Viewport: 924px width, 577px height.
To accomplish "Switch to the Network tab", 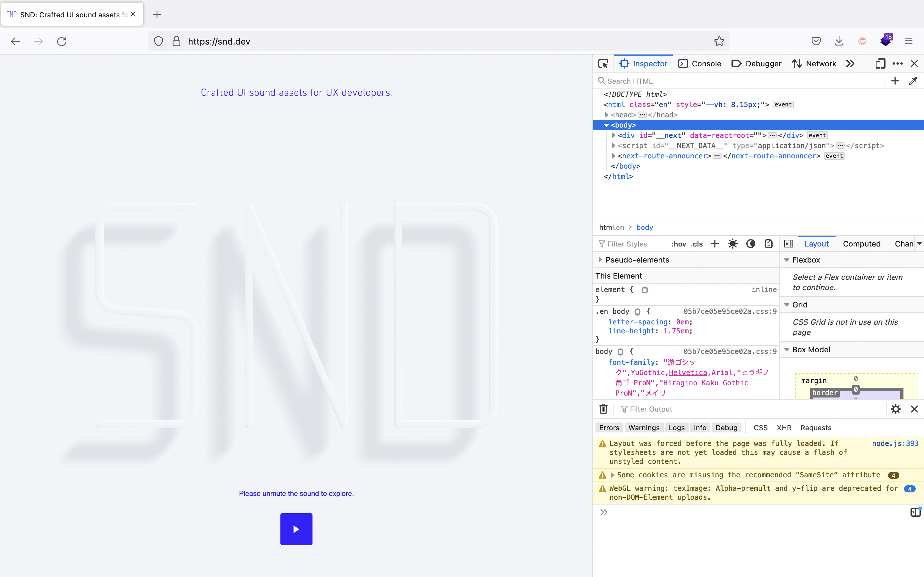I will pyautogui.click(x=821, y=63).
